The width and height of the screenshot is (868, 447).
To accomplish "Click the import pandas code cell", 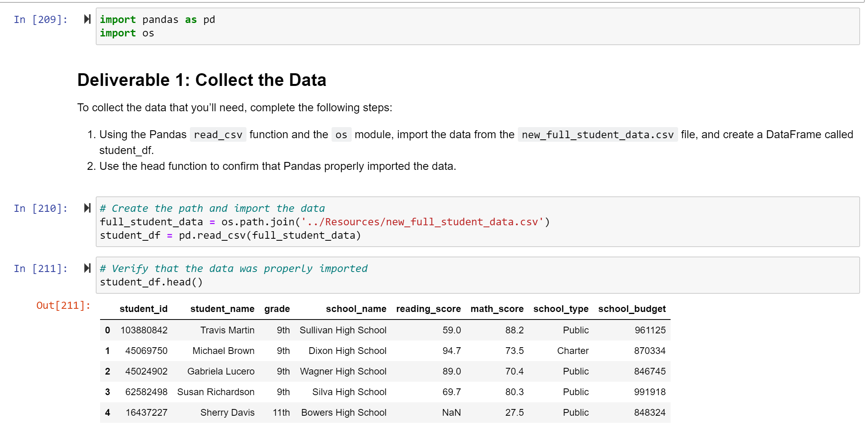I will click(x=478, y=27).
